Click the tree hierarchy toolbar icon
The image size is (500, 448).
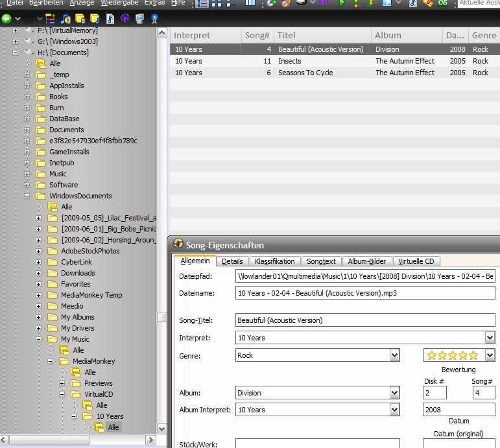(x=51, y=19)
